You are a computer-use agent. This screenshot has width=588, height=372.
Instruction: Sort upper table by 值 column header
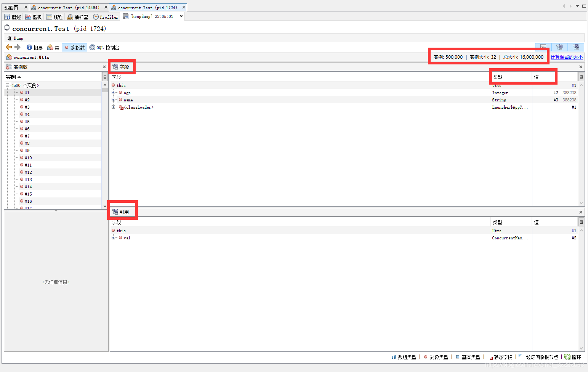coord(555,77)
